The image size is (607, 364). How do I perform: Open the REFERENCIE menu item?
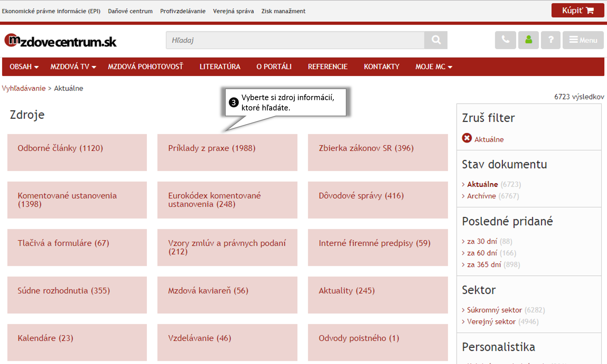[x=328, y=67]
